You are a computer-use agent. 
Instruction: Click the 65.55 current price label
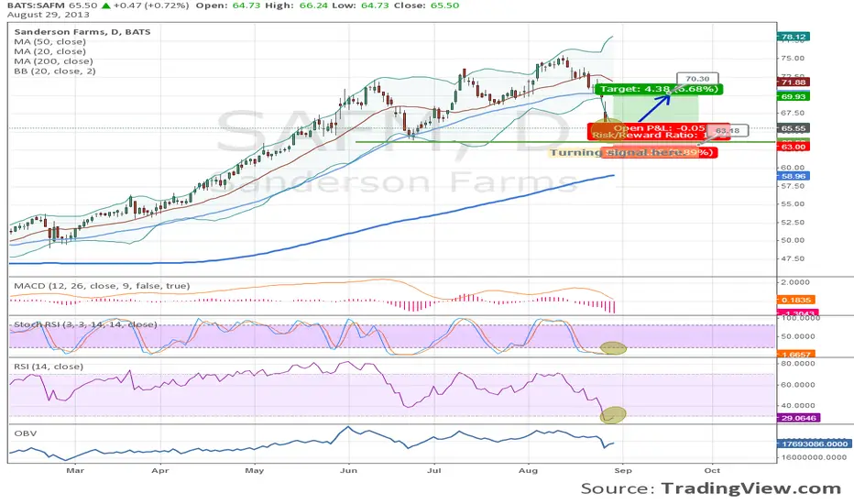tap(794, 128)
